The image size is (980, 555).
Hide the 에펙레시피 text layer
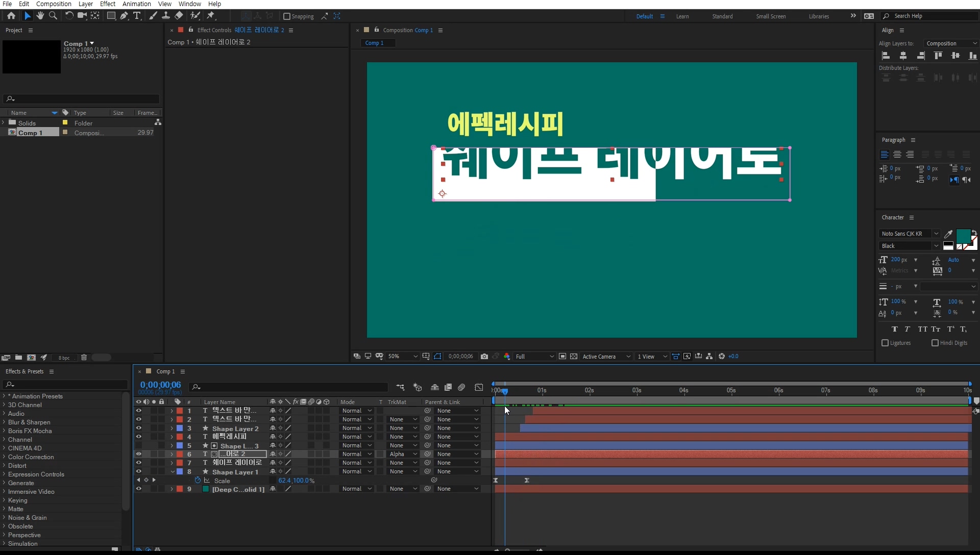point(138,437)
